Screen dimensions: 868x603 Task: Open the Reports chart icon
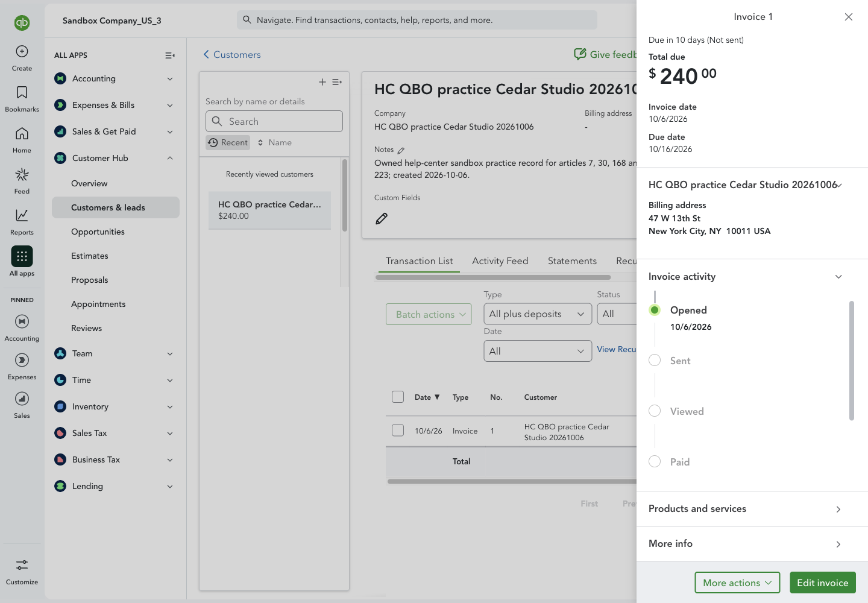pos(22,215)
